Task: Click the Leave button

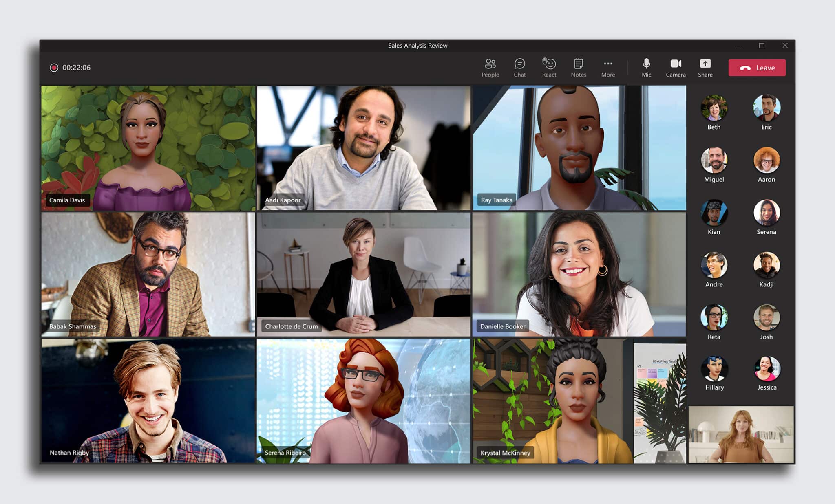Action: click(x=757, y=68)
